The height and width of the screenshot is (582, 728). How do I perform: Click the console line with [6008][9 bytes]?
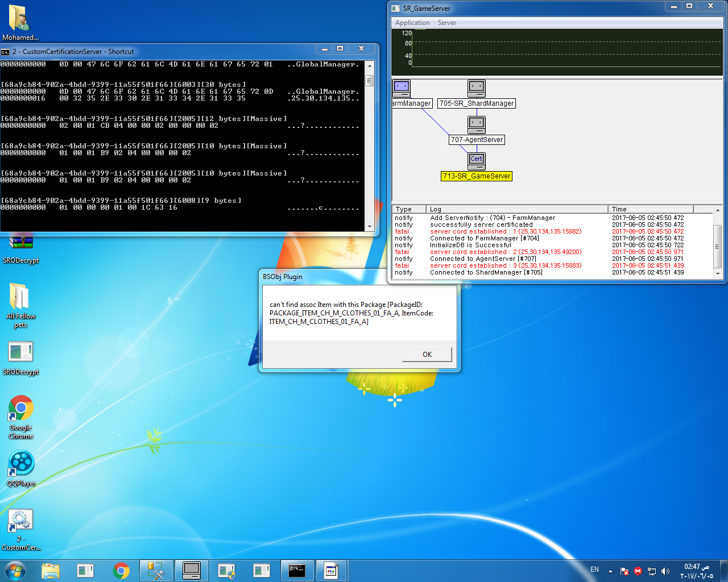click(x=121, y=201)
